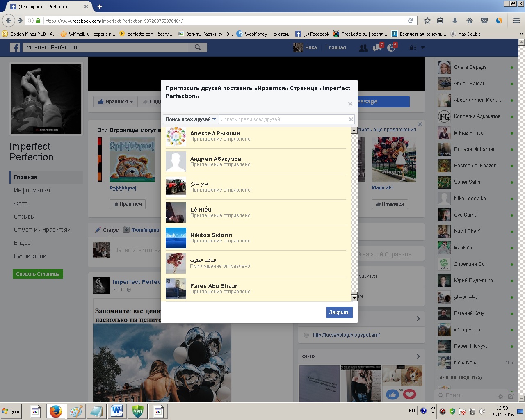
Task: Open Firefox downloads arrow icon
Action: [x=454, y=21]
